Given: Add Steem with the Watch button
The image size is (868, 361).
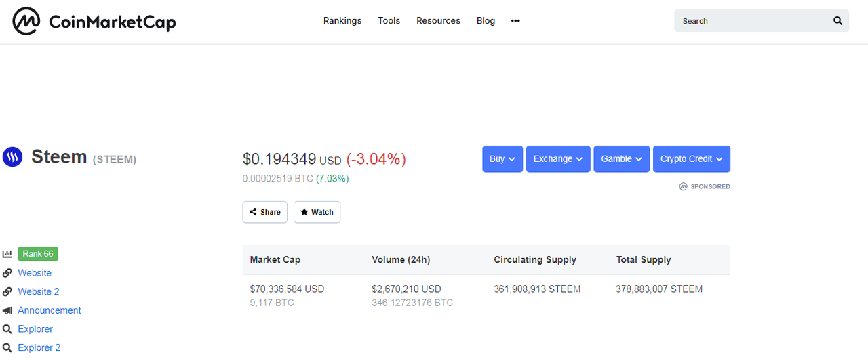Looking at the screenshot, I should tap(317, 212).
